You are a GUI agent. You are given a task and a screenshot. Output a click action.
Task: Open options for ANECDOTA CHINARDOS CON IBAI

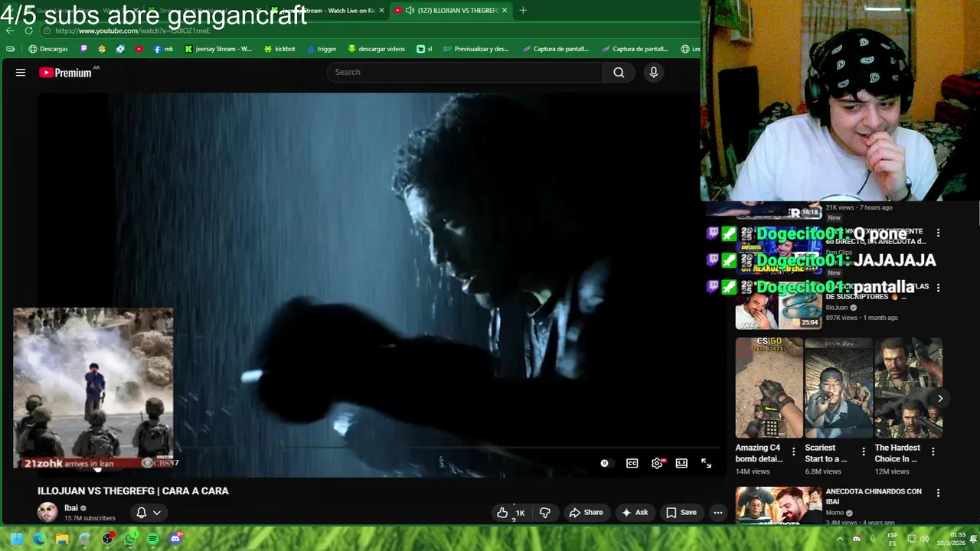pos(938,494)
